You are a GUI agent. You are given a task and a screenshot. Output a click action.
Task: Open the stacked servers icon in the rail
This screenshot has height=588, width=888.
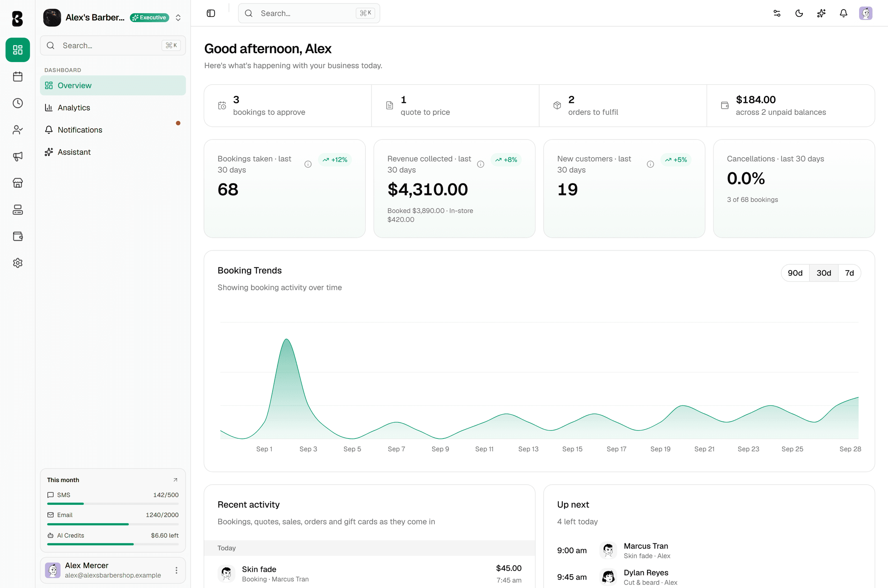pos(18,210)
